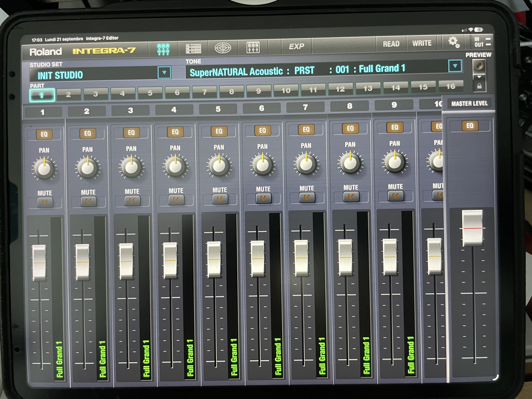Screen dimensions: 532x399
Task: Expand the Preview dropdown arrow
Action: click(x=479, y=77)
